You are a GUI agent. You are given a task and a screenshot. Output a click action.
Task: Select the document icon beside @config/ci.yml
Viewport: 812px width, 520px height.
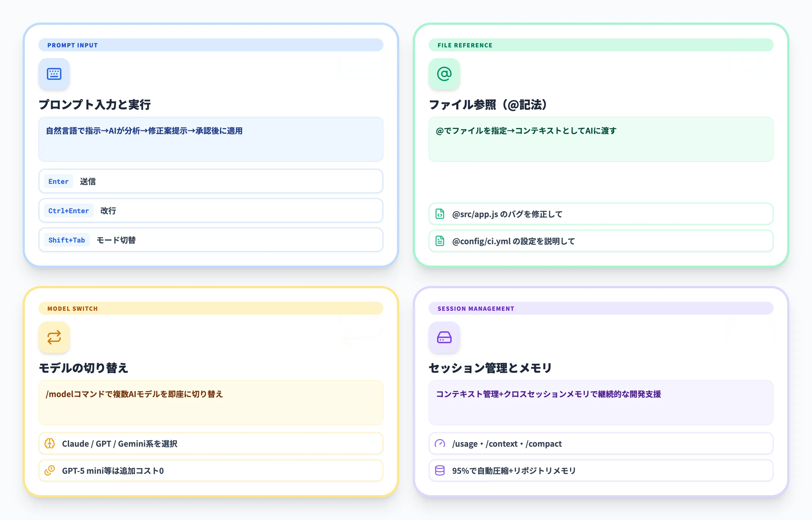coord(440,241)
